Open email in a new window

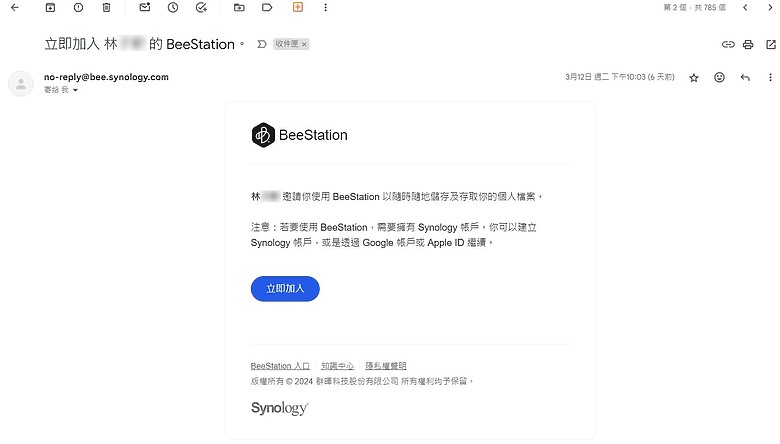pyautogui.click(x=771, y=44)
